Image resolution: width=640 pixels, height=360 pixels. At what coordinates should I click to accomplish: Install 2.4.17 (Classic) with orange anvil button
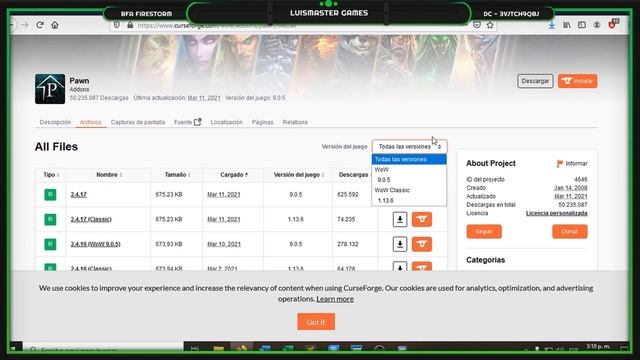[x=422, y=219]
